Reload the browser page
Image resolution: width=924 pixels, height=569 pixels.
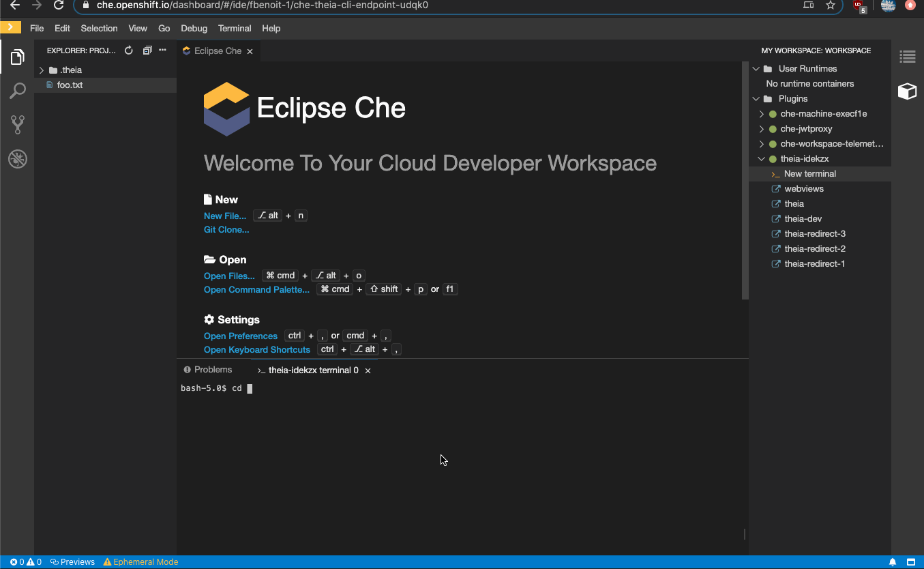(x=59, y=5)
